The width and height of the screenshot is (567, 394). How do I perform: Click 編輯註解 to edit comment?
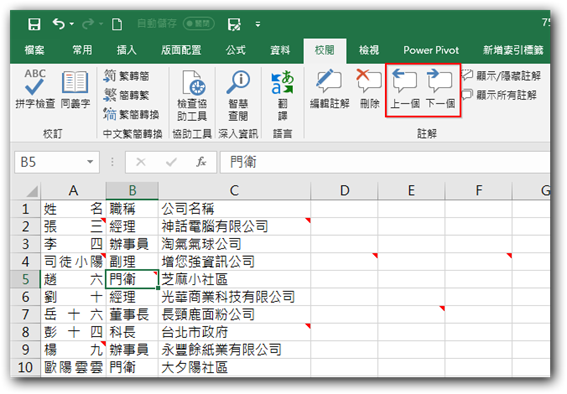point(329,89)
